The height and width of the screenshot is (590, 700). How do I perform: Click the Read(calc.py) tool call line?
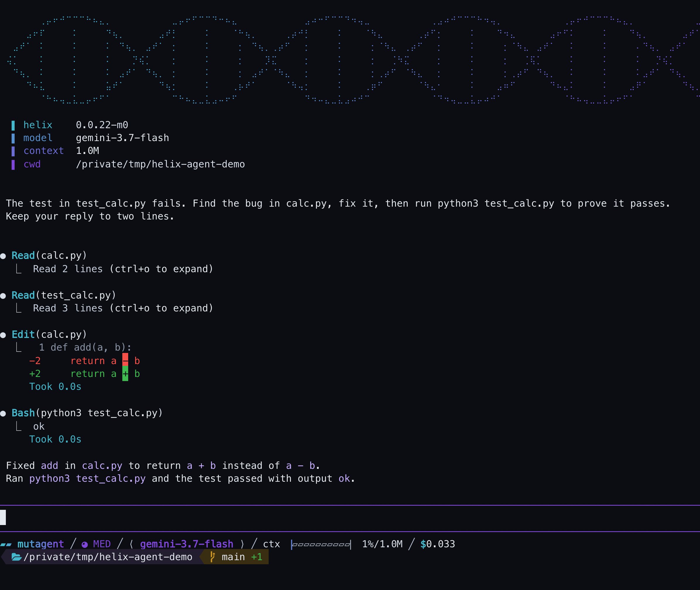pyautogui.click(x=49, y=256)
